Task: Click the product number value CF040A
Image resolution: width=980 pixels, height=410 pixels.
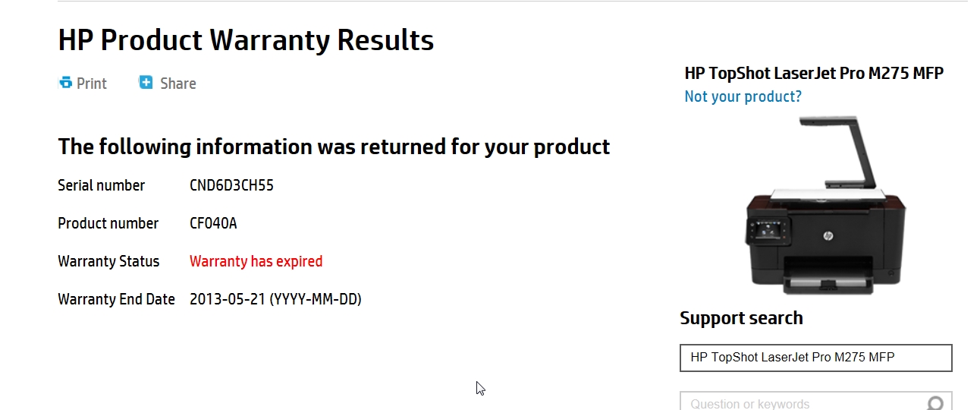Action: [213, 223]
